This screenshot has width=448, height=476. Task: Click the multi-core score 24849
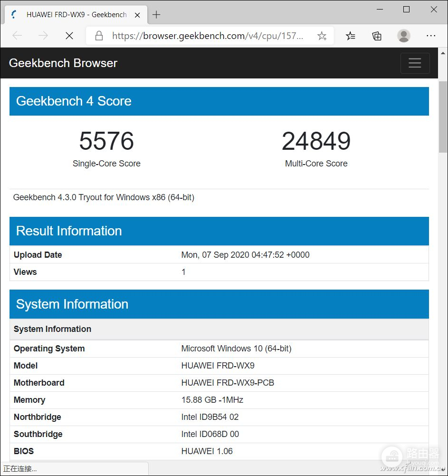316,141
